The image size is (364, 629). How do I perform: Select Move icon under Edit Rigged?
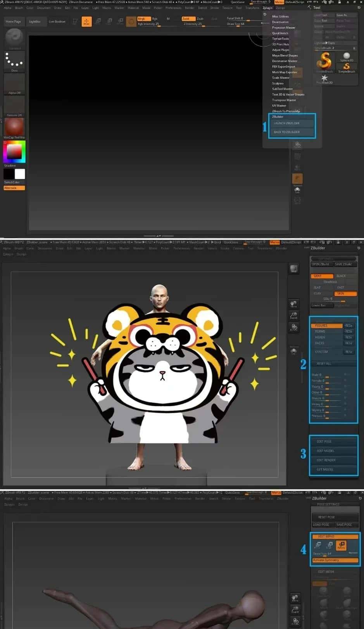coord(317,545)
